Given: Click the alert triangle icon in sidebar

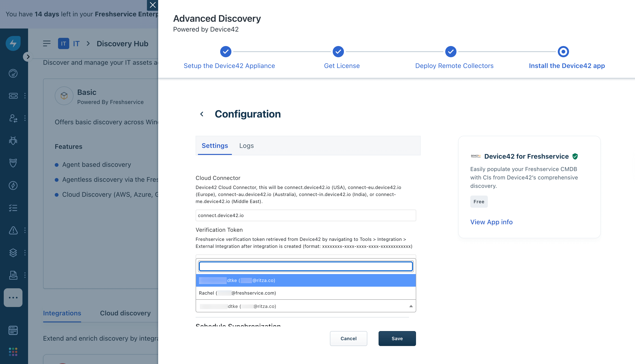Looking at the screenshot, I should [x=13, y=230].
